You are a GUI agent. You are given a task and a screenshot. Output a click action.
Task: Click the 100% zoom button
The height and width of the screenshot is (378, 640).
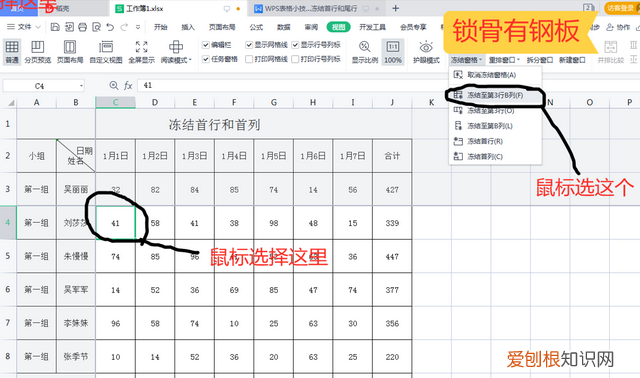[393, 51]
